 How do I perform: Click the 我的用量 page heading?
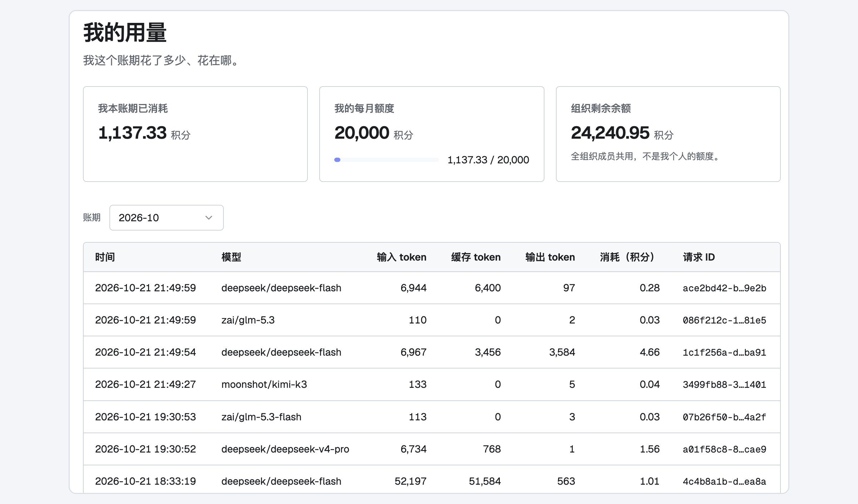click(125, 33)
